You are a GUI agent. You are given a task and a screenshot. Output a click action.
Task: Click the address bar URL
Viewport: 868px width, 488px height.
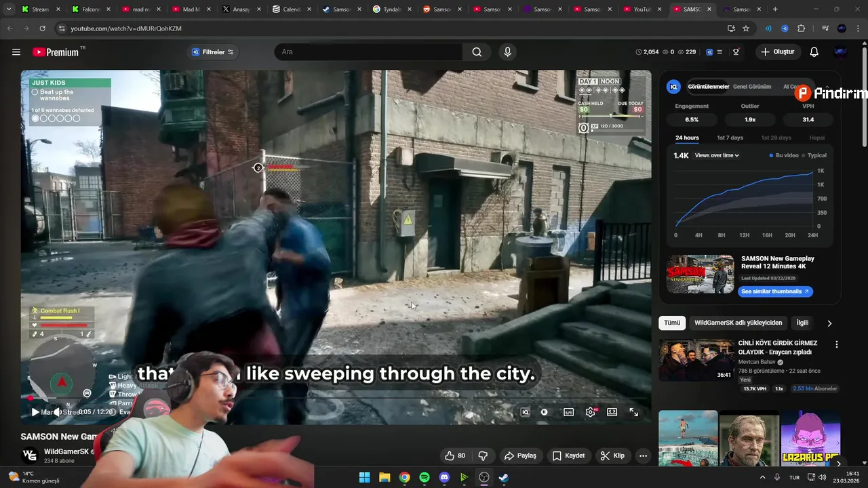pos(125,28)
